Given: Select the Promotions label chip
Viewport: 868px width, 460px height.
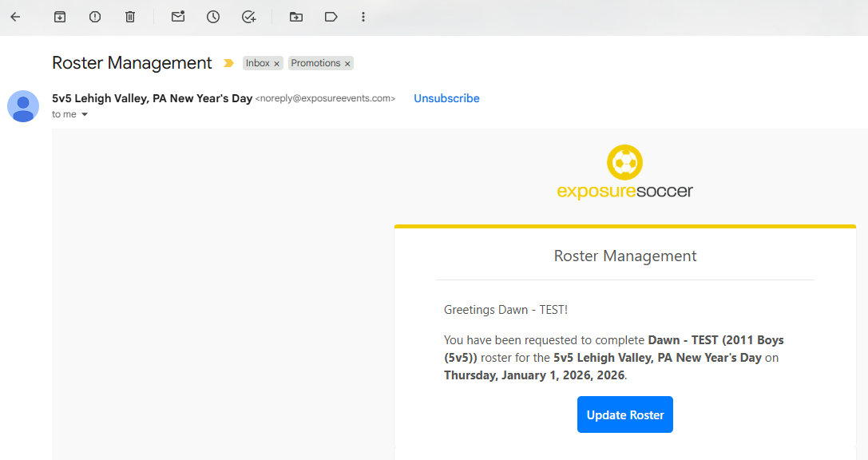Looking at the screenshot, I should click(315, 63).
